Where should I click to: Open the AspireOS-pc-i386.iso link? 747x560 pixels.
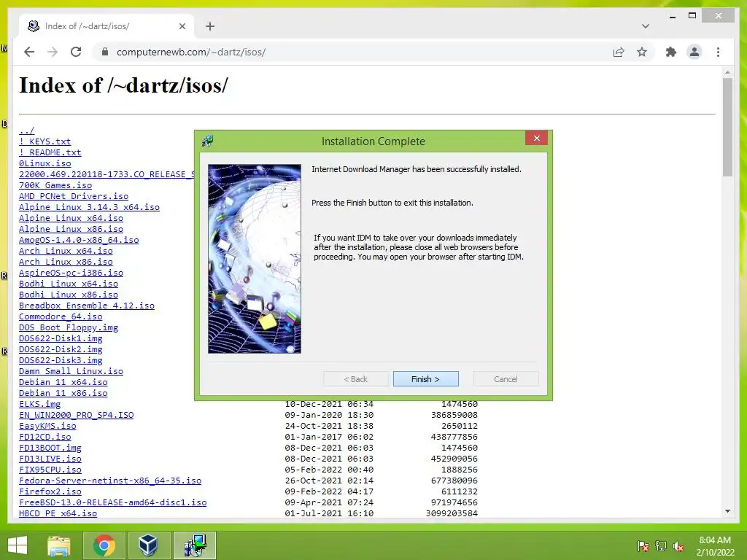click(x=71, y=273)
